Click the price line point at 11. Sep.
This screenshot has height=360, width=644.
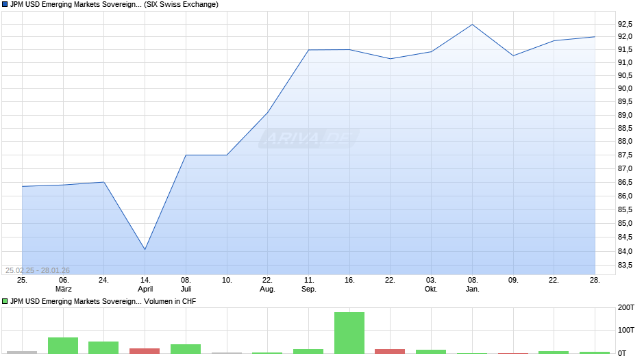coord(309,50)
